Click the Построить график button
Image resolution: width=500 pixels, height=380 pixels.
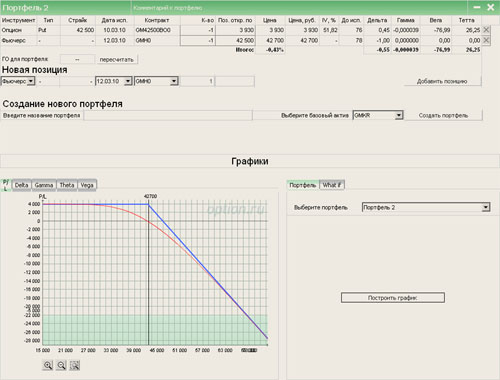(393, 298)
